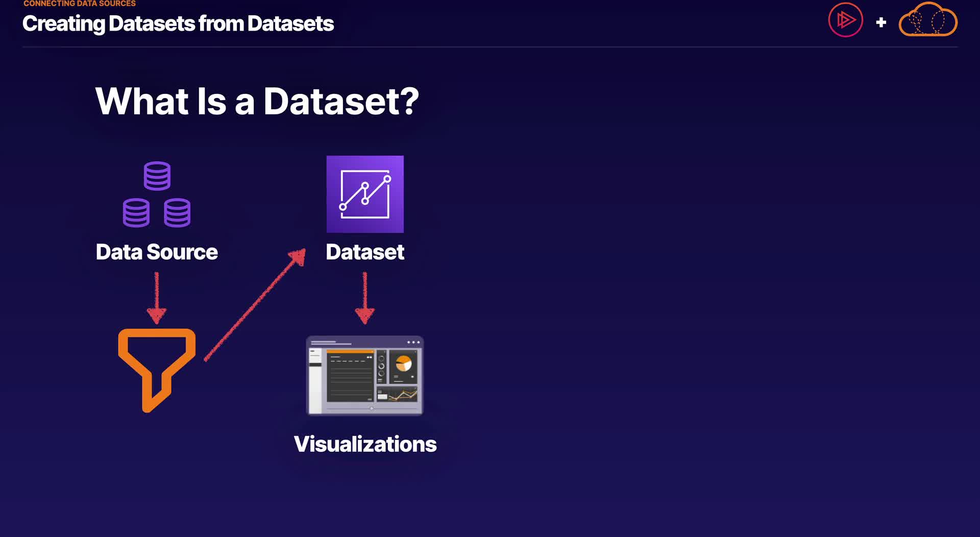Click the purple Dataset chart icon
This screenshot has width=980, height=537.
coord(365,194)
